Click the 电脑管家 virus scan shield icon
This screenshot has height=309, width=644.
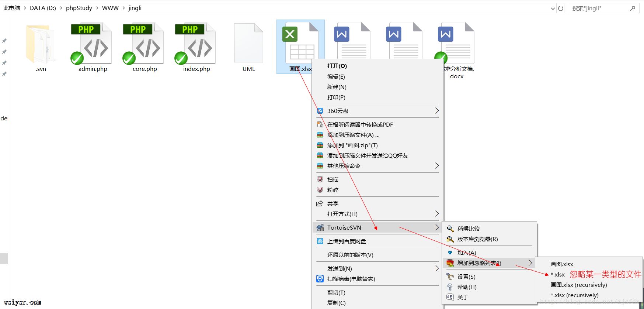(x=320, y=279)
